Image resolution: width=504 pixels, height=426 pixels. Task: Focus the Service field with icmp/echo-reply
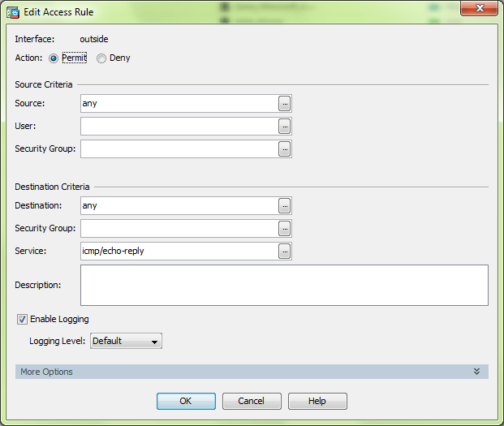click(179, 251)
